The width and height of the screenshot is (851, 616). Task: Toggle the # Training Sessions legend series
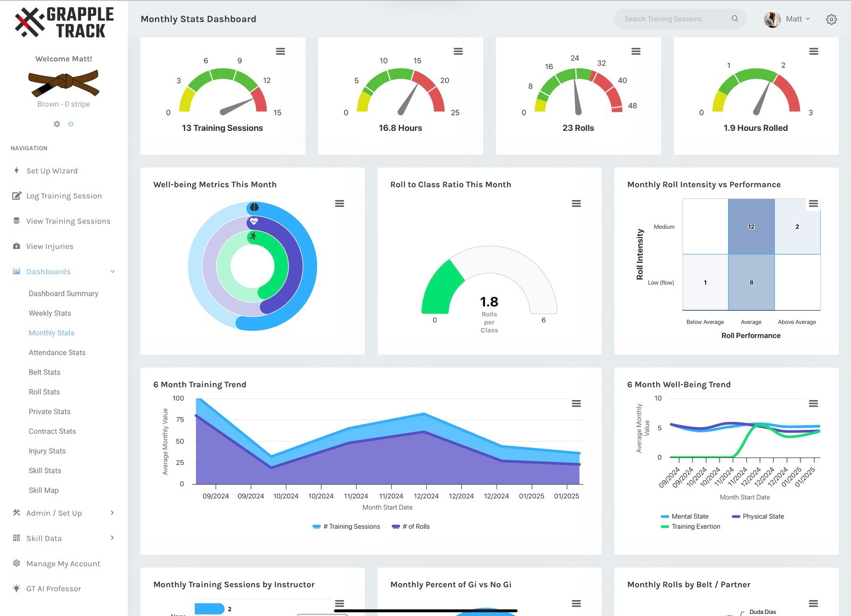coord(346,527)
